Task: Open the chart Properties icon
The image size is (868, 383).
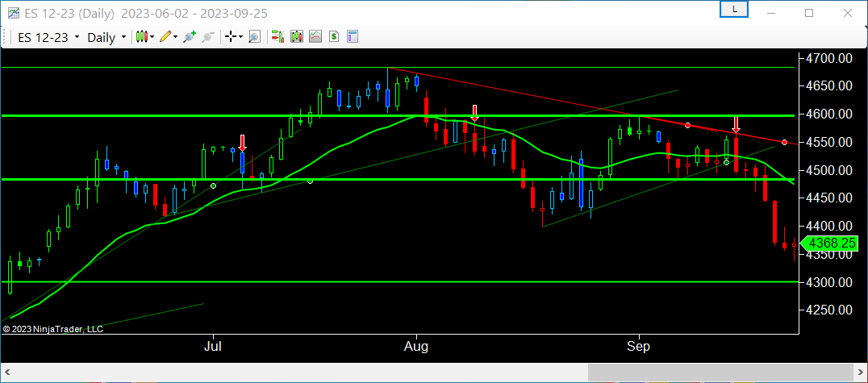Action: (x=353, y=37)
